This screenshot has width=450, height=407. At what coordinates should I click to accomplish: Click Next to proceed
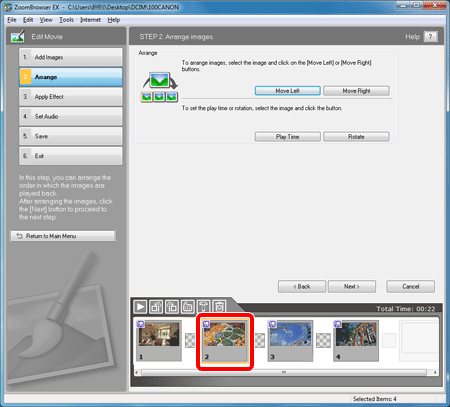pos(352,286)
